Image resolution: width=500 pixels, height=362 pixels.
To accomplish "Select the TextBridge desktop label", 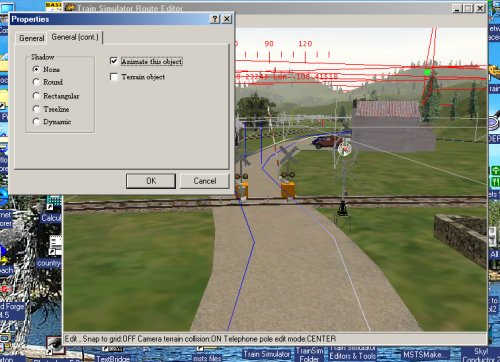I will click(113, 358).
